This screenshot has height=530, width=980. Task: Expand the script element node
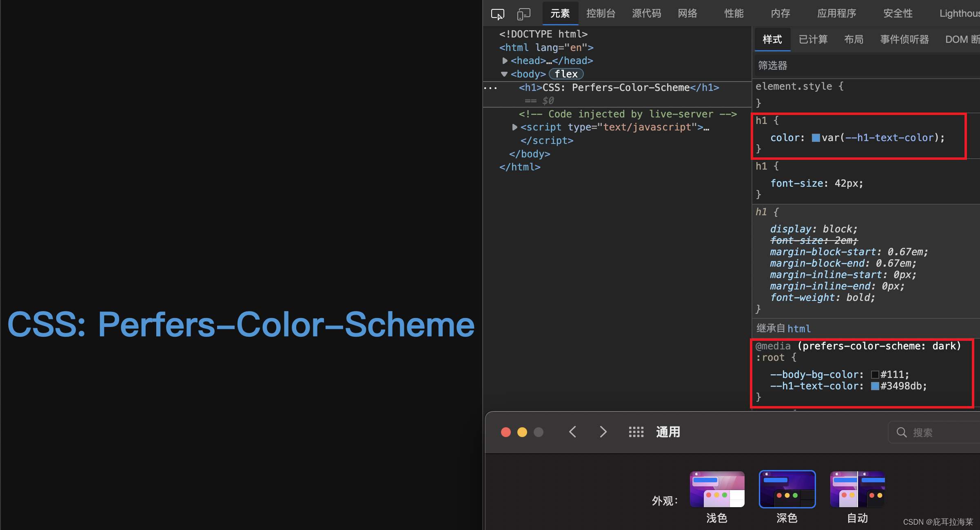(514, 127)
